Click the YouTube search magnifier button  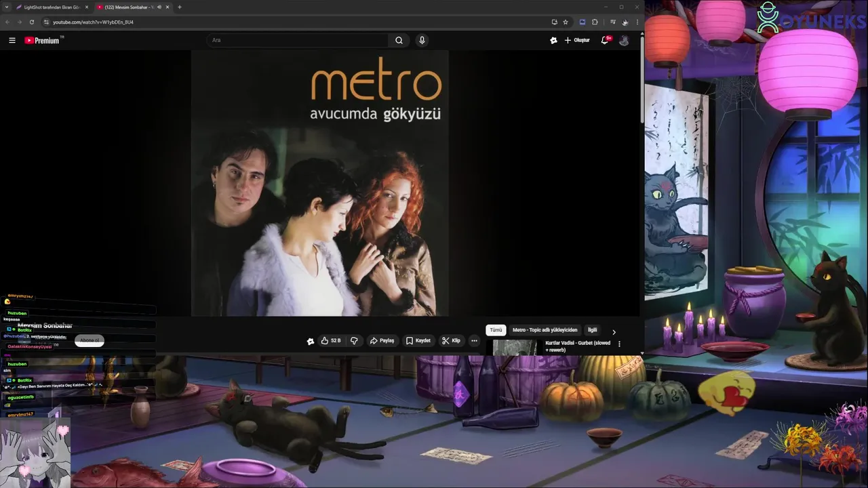399,41
